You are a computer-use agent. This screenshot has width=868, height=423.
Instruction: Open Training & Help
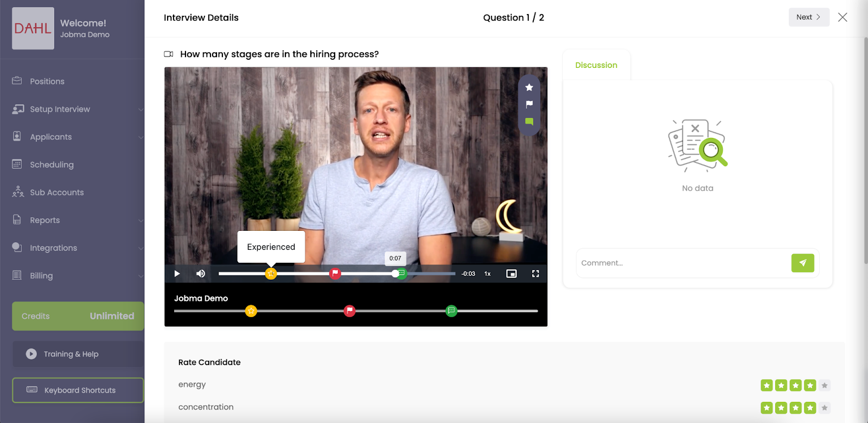[78, 354]
